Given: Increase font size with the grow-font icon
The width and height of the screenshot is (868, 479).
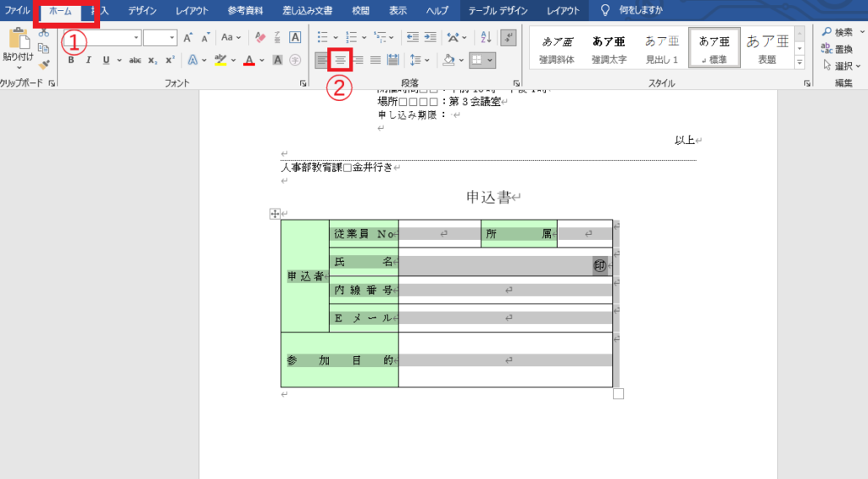Looking at the screenshot, I should tap(187, 37).
